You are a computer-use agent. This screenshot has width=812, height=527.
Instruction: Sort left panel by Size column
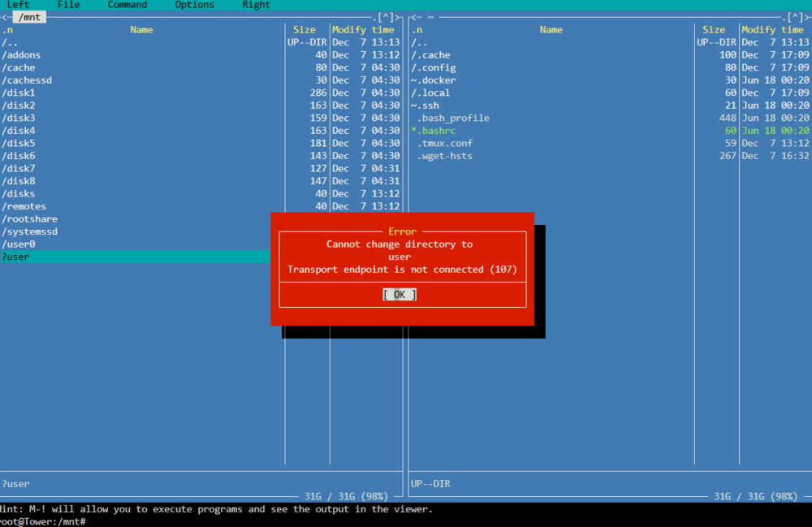pyautogui.click(x=304, y=29)
